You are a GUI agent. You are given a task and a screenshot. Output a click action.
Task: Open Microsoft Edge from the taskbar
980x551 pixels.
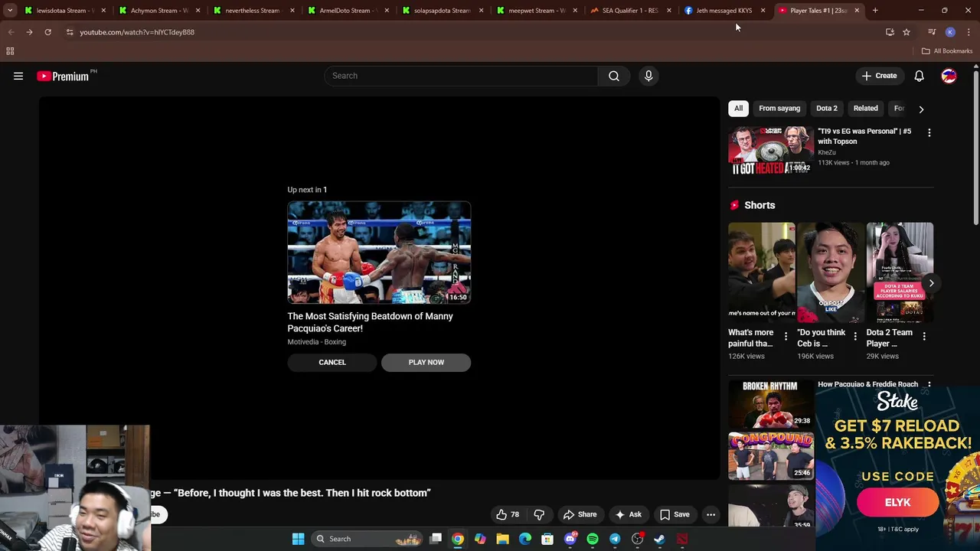click(525, 539)
